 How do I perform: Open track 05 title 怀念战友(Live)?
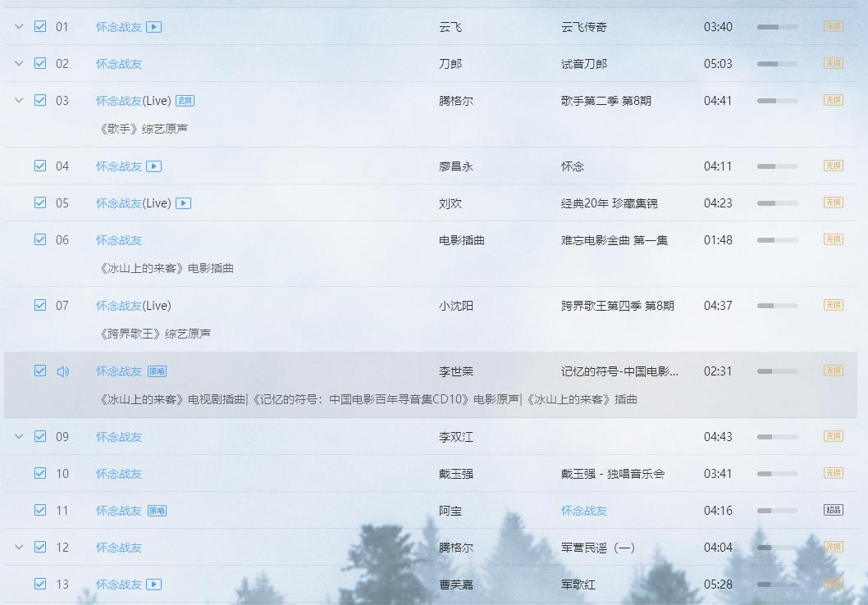pyautogui.click(x=133, y=203)
